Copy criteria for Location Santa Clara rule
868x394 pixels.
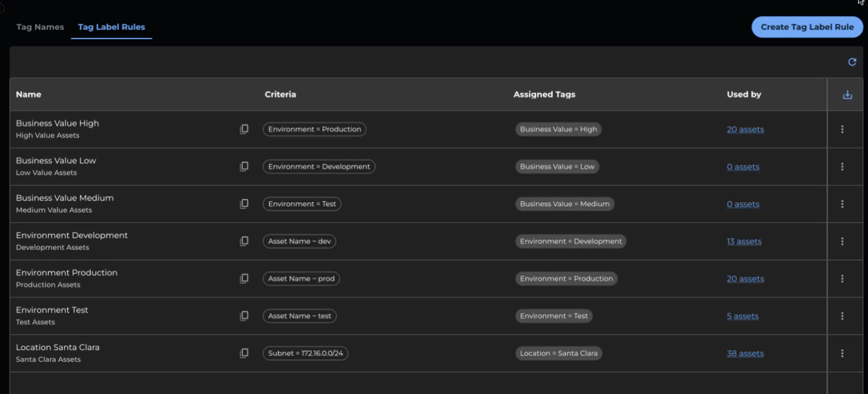pyautogui.click(x=244, y=353)
